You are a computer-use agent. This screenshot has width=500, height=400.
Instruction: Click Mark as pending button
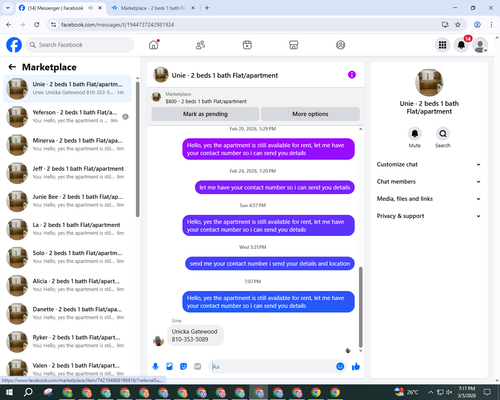(x=205, y=114)
